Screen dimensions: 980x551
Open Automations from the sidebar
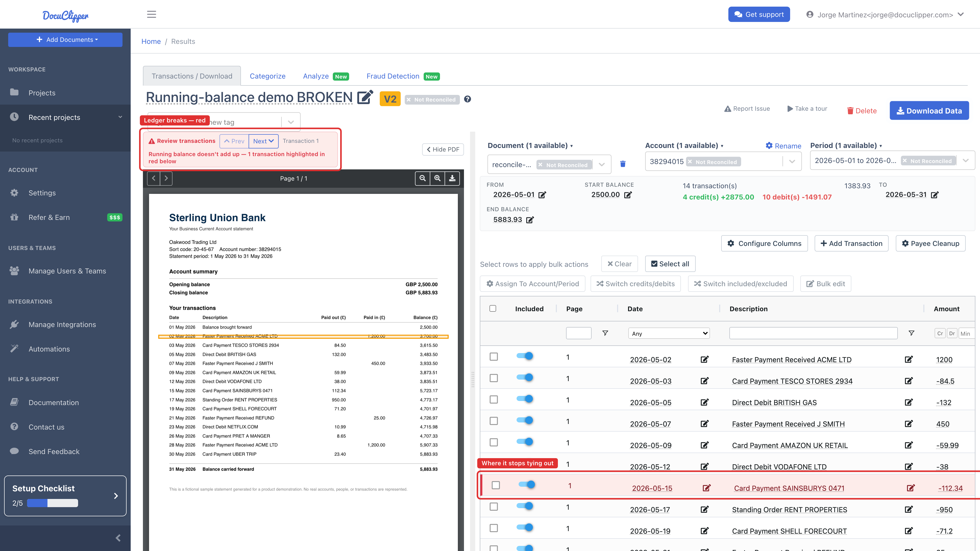49,349
